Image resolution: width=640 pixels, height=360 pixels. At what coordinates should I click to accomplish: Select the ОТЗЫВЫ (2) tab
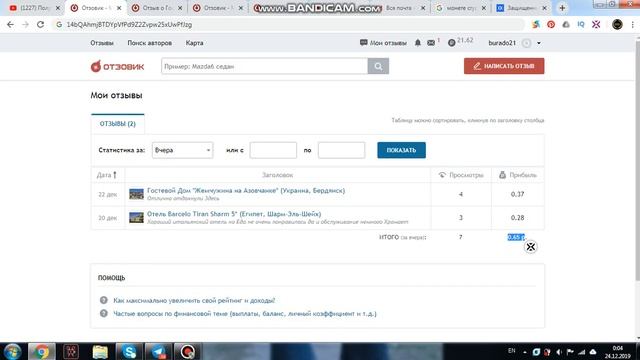118,124
